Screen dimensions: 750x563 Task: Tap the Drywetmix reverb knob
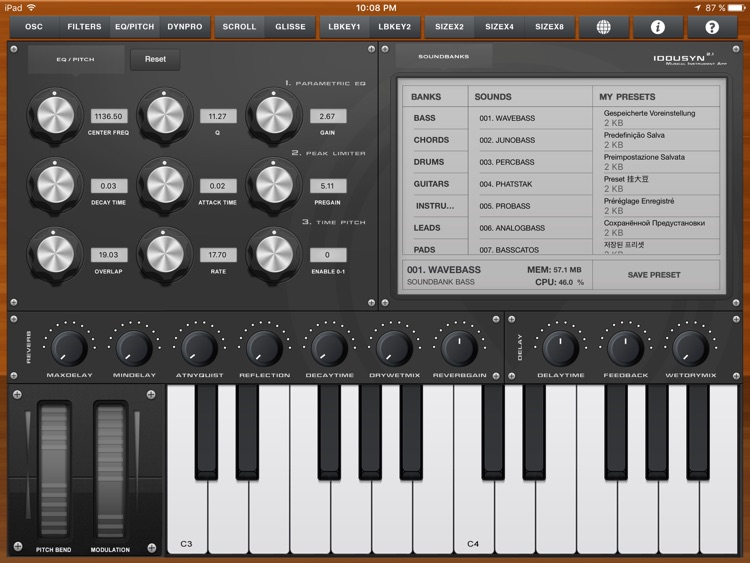pos(394,348)
